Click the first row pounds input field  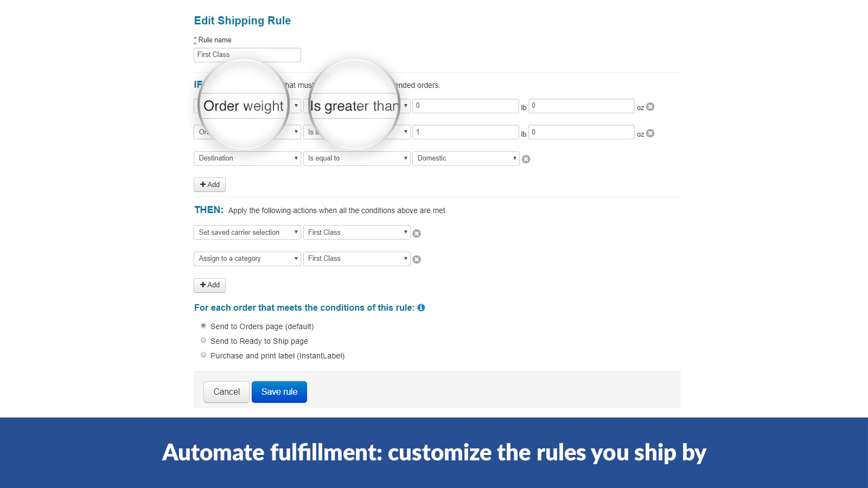(x=465, y=106)
